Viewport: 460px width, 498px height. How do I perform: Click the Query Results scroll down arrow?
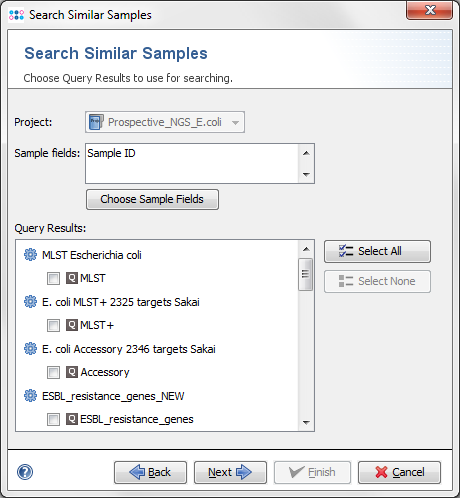[x=306, y=422]
